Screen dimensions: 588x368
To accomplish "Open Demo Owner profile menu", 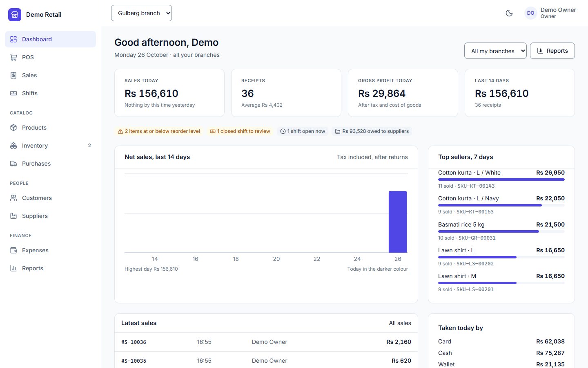I will coord(550,13).
